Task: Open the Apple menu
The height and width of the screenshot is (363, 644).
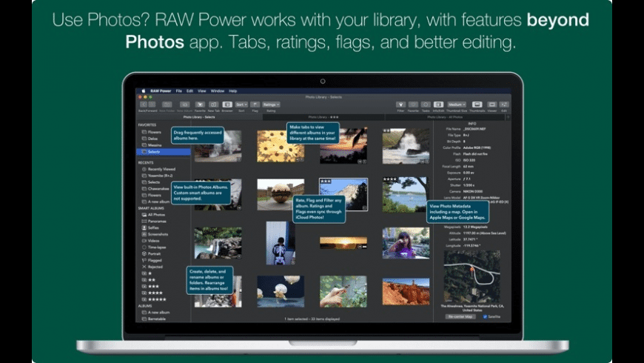Action: coord(144,91)
